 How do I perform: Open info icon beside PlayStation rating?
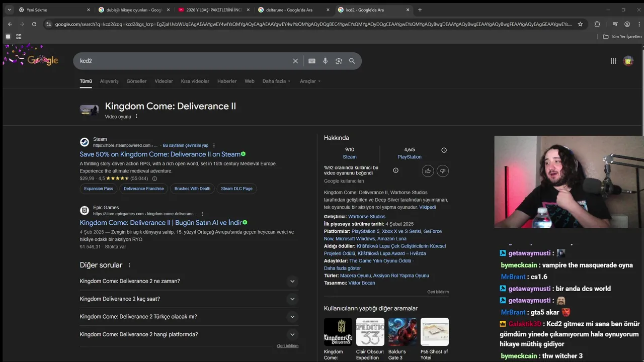coord(444,150)
